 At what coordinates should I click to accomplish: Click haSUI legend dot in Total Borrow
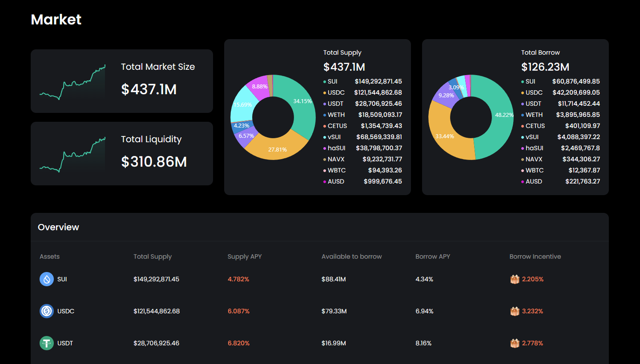[523, 148]
